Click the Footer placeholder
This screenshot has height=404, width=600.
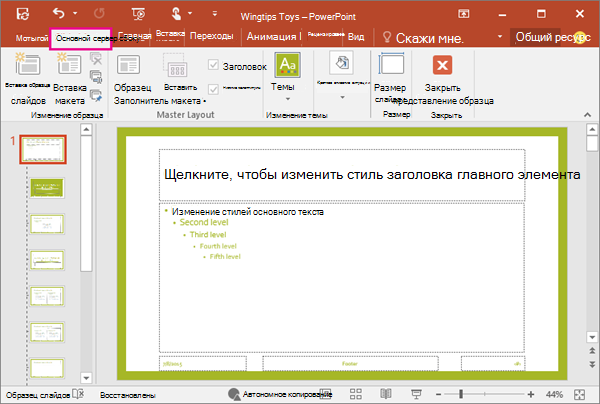click(350, 363)
